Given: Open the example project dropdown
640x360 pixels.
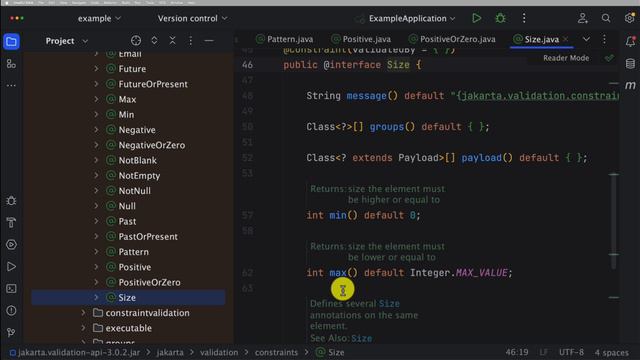Looking at the screenshot, I should [99, 18].
